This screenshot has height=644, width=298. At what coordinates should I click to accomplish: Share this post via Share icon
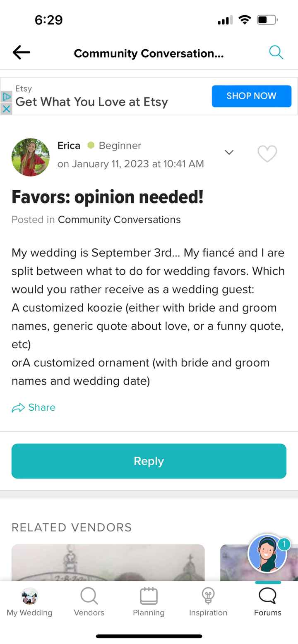19,408
